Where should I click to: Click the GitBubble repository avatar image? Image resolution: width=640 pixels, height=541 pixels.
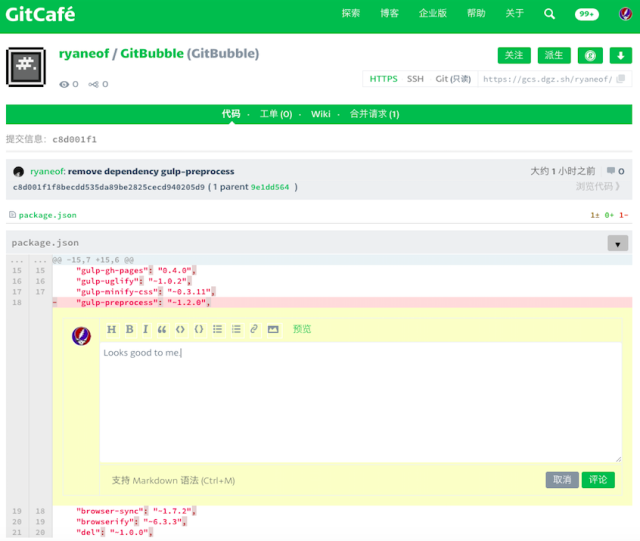pos(26,67)
